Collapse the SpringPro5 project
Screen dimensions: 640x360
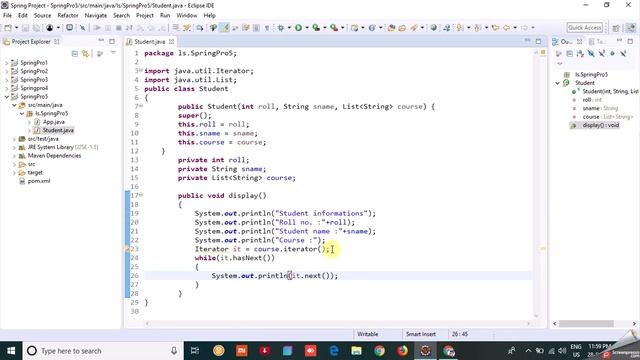coord(7,97)
